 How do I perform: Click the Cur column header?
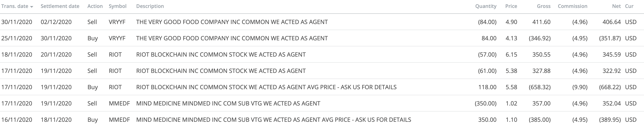click(629, 6)
